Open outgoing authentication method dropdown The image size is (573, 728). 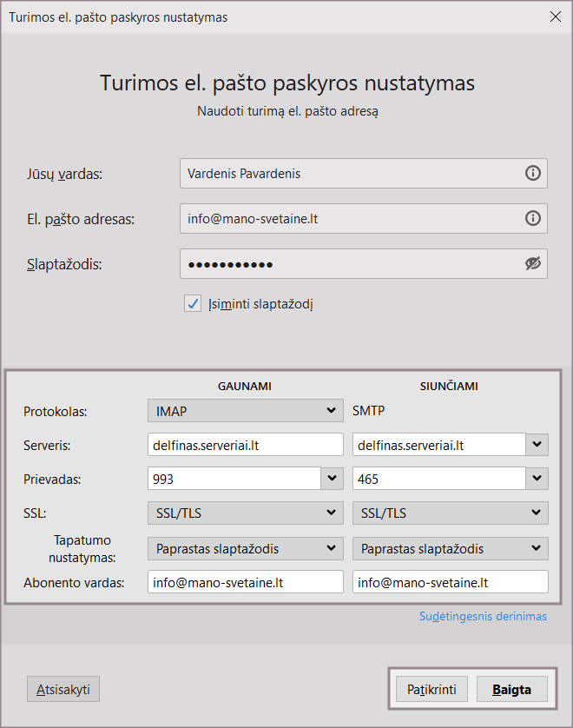coord(450,548)
